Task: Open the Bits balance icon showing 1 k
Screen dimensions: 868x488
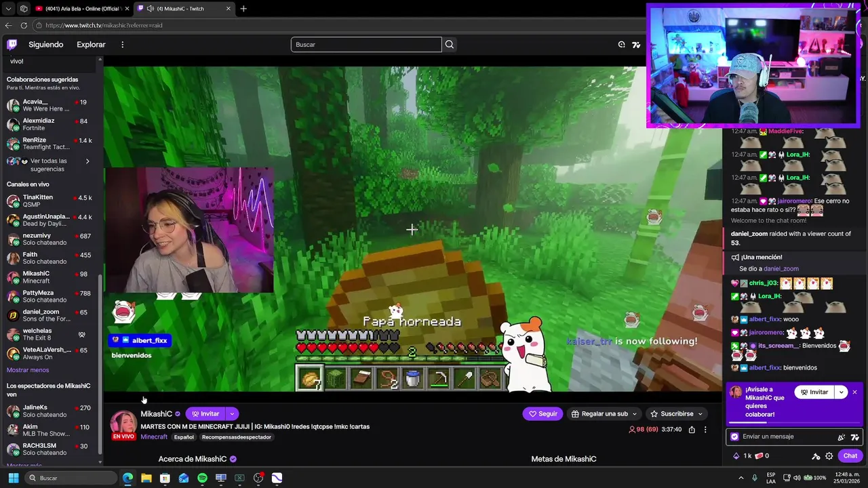Action: coord(743,456)
